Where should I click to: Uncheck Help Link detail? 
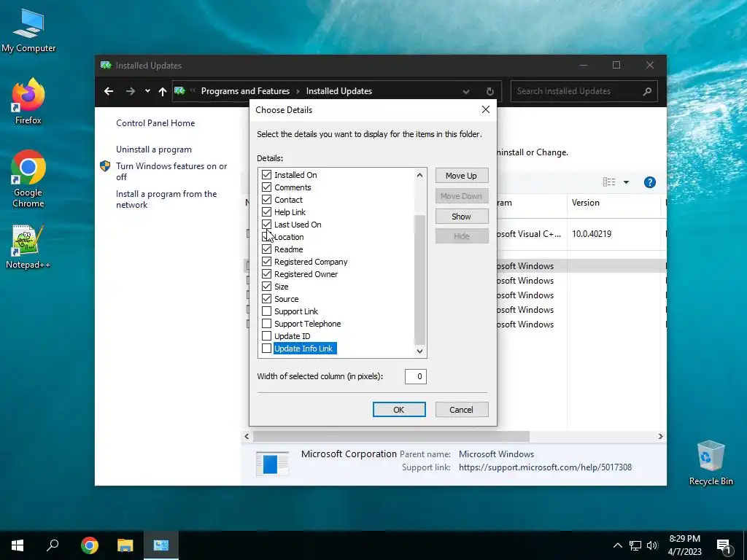click(x=267, y=212)
